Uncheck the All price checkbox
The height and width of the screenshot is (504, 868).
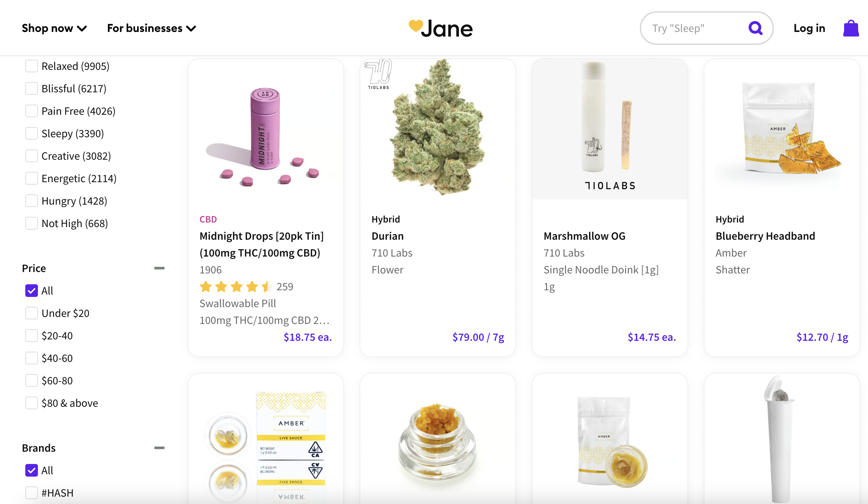[x=32, y=291]
